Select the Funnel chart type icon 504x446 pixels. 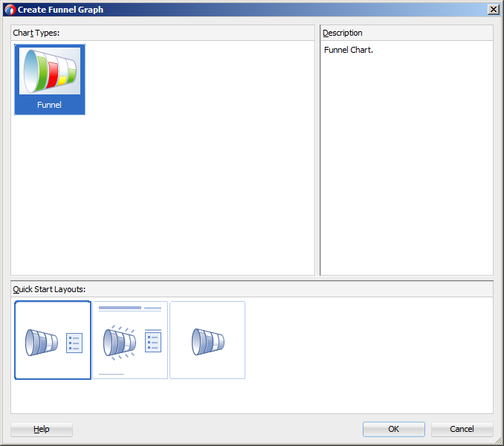(50, 80)
